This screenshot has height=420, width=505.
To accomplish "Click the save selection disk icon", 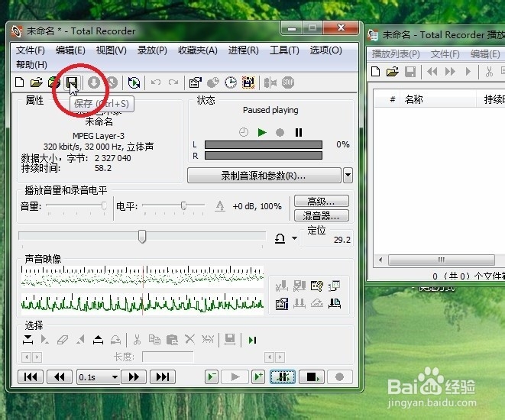I will point(230,339).
